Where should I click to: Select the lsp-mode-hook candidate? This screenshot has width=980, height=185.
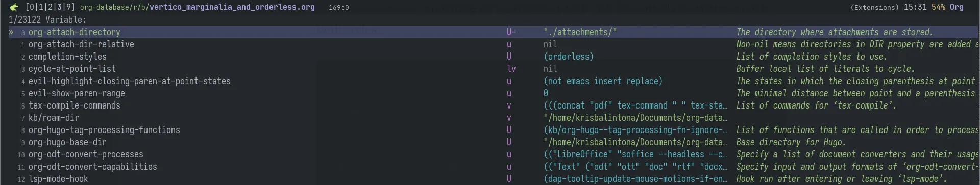(x=58, y=179)
